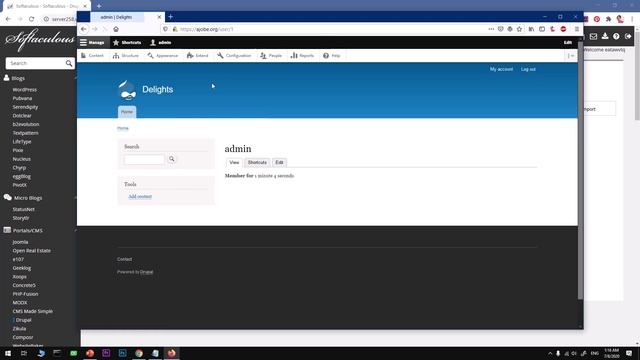Open the Windows Start menu
Screen dimensions: 640x360
pyautogui.click(x=8, y=353)
